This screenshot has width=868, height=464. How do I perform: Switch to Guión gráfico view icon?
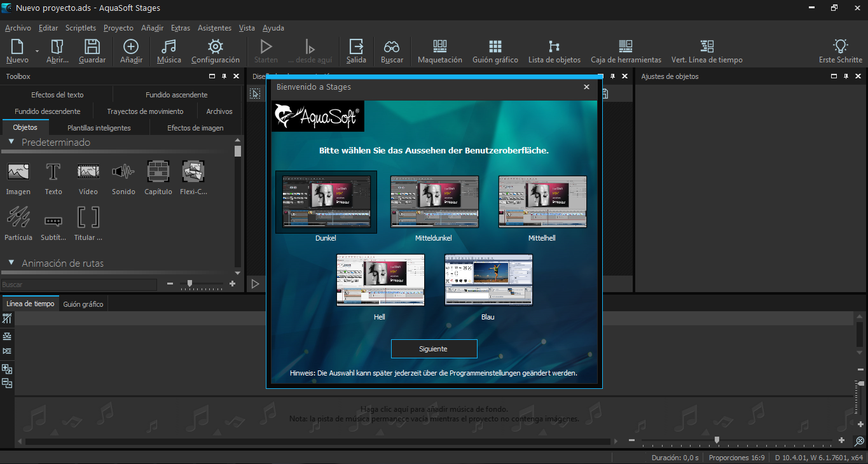pyautogui.click(x=495, y=46)
